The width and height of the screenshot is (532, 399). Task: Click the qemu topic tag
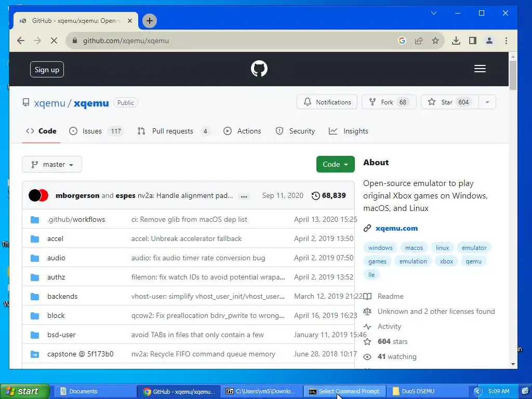(x=473, y=261)
